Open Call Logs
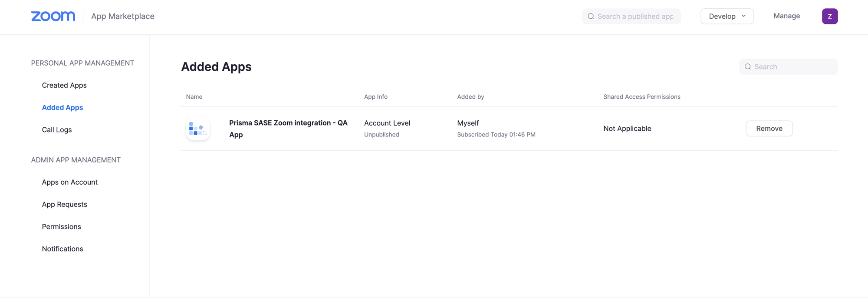Image resolution: width=868 pixels, height=299 pixels. pyautogui.click(x=57, y=130)
